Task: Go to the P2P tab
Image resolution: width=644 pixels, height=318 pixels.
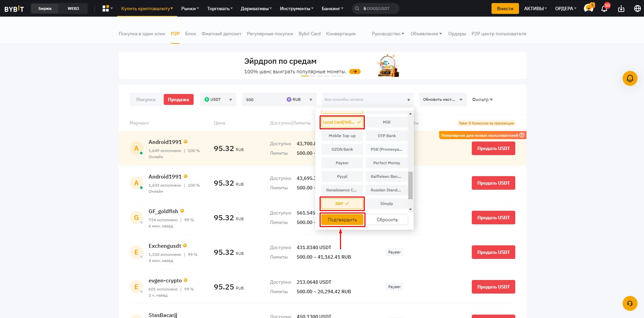Action: click(x=175, y=34)
